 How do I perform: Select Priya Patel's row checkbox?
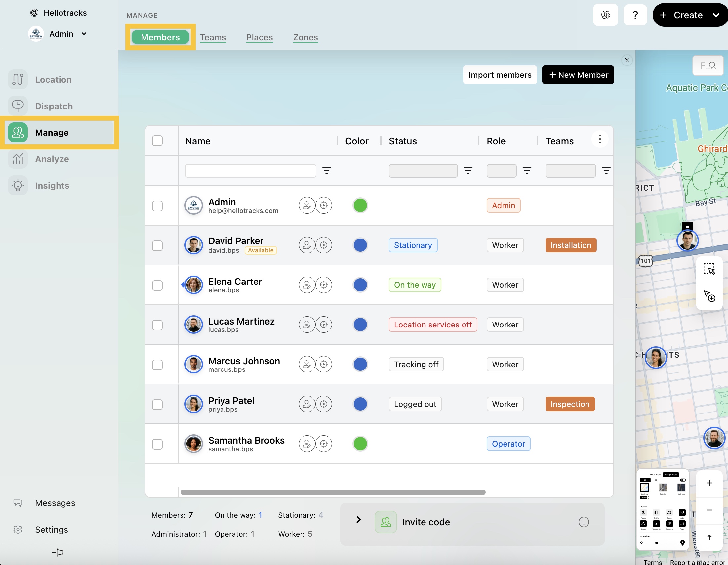pos(157,404)
